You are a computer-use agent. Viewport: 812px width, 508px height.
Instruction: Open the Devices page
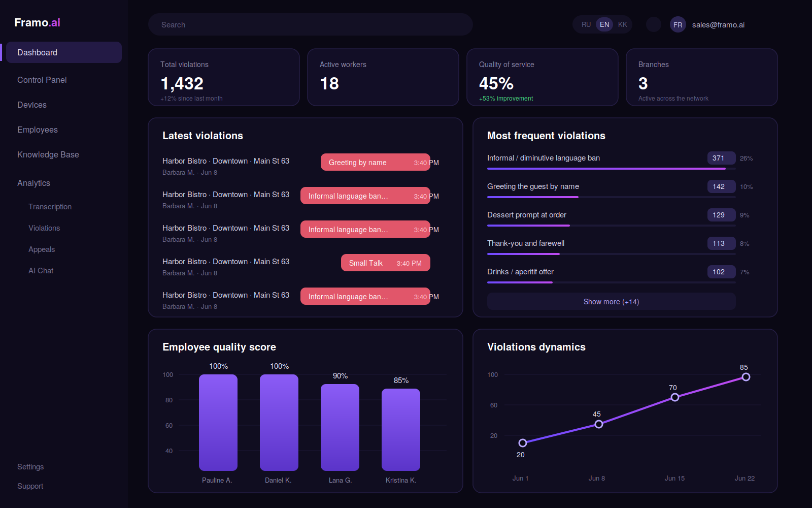(x=32, y=105)
